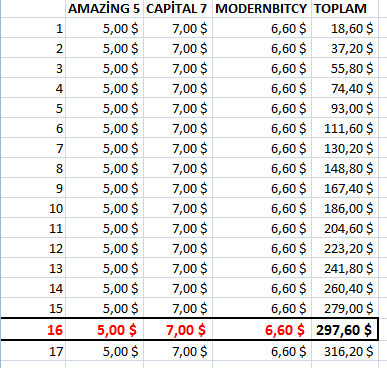The image size is (387, 368).
Task: Click the 93,00 $ total cell
Action: (x=345, y=108)
